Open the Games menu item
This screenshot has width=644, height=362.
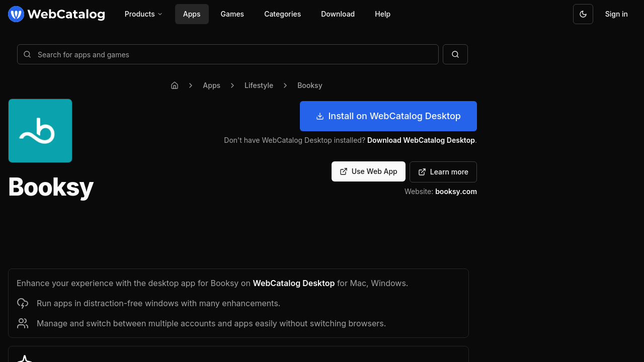click(232, 14)
